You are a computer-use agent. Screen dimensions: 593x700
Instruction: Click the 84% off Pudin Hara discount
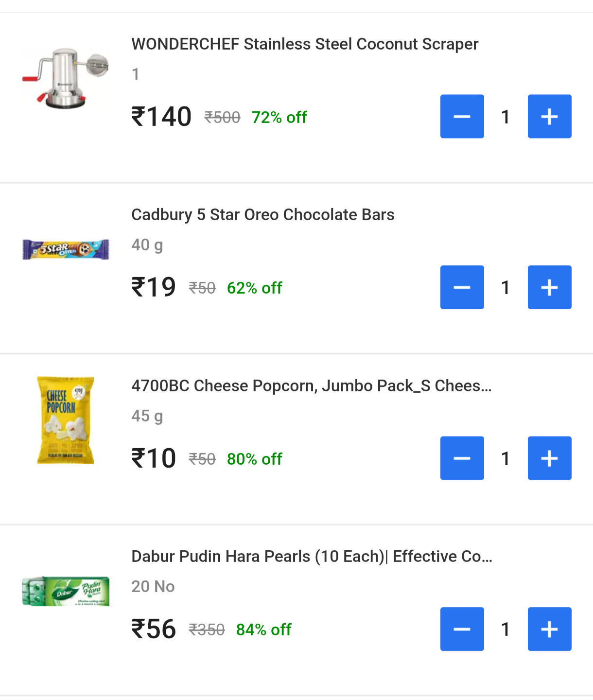(x=263, y=630)
